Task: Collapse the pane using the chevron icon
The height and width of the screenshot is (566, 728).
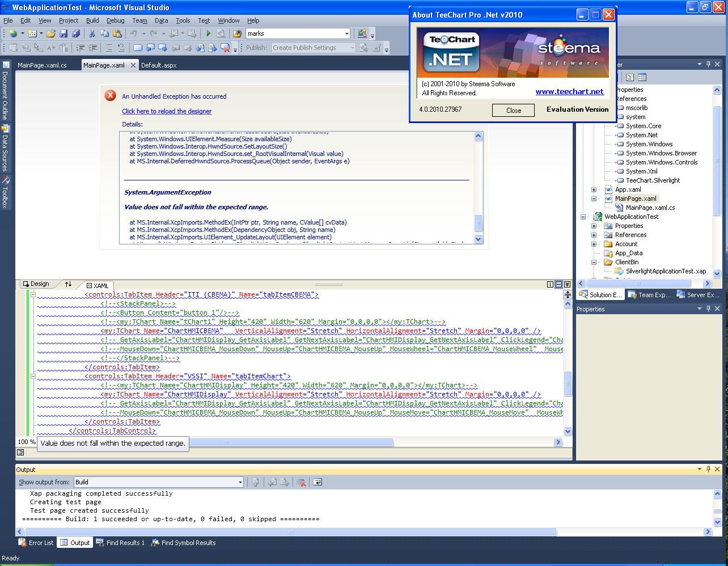Action: (x=567, y=284)
